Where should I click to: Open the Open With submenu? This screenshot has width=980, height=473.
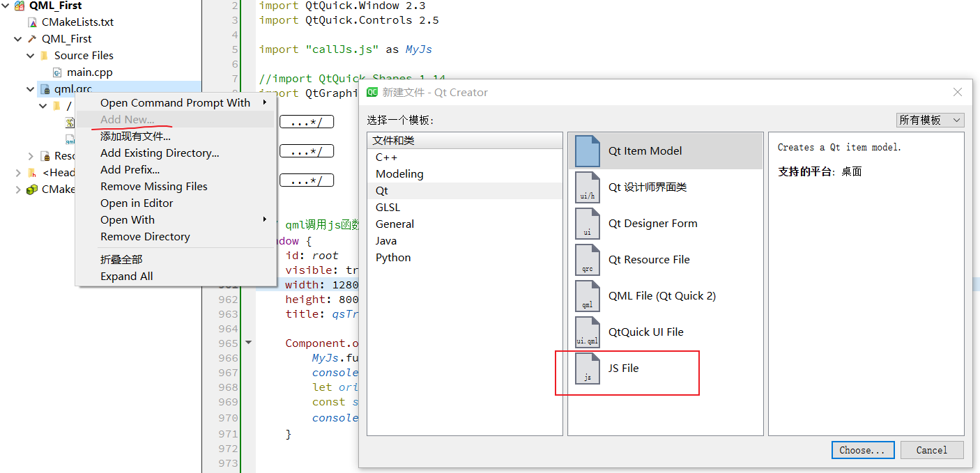tap(175, 220)
